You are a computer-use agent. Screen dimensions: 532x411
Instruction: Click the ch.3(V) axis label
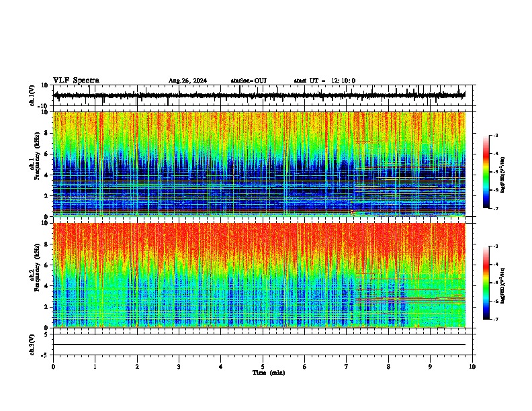point(32,345)
